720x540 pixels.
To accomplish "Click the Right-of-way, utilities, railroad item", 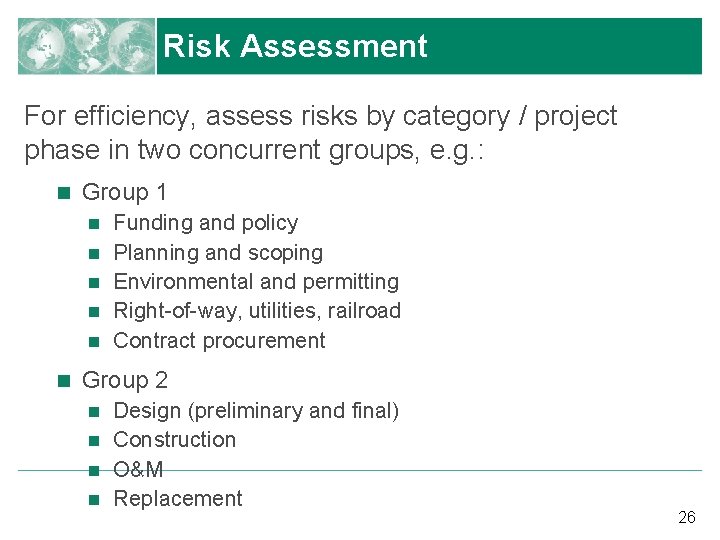I will (257, 311).
